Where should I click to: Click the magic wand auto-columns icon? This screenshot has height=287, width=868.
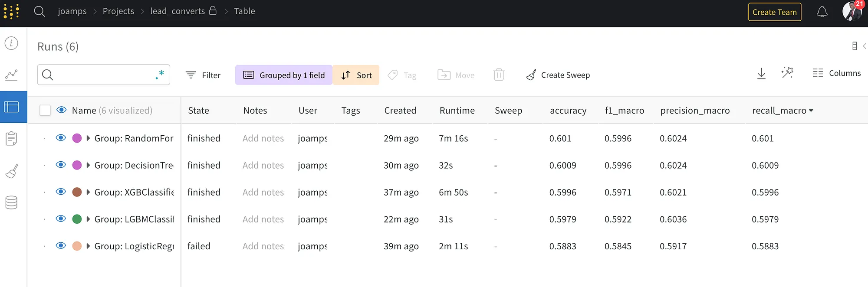pyautogui.click(x=787, y=72)
